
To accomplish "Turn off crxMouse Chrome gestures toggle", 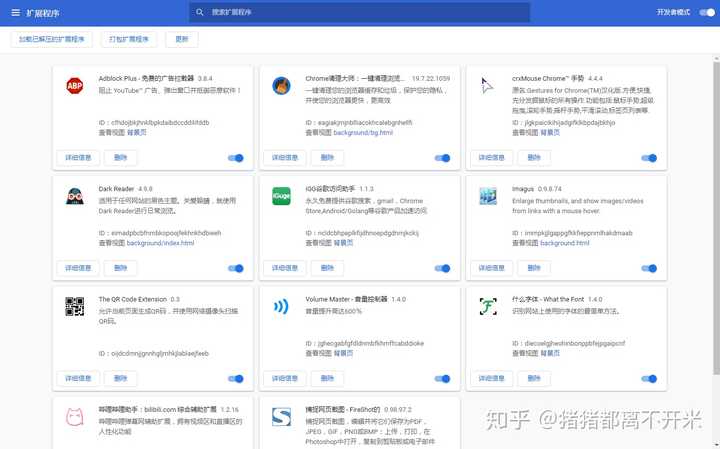I will click(649, 158).
